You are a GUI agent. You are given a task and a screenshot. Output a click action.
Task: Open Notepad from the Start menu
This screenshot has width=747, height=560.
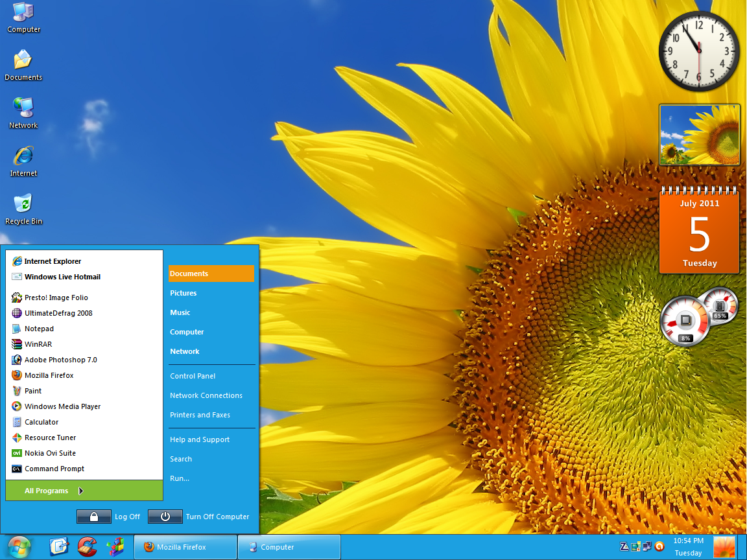point(33,329)
